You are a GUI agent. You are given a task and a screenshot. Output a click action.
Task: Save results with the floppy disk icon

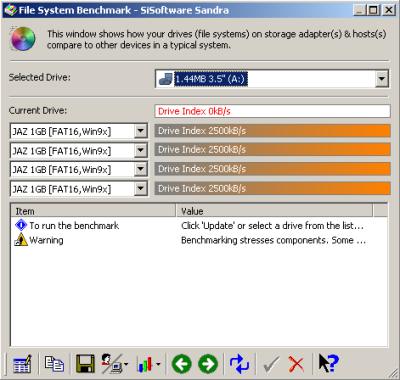pos(85,364)
